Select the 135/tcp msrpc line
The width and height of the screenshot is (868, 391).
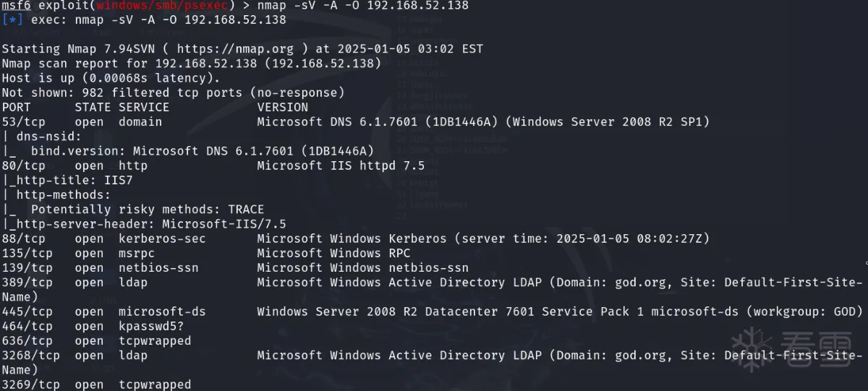(x=206, y=253)
